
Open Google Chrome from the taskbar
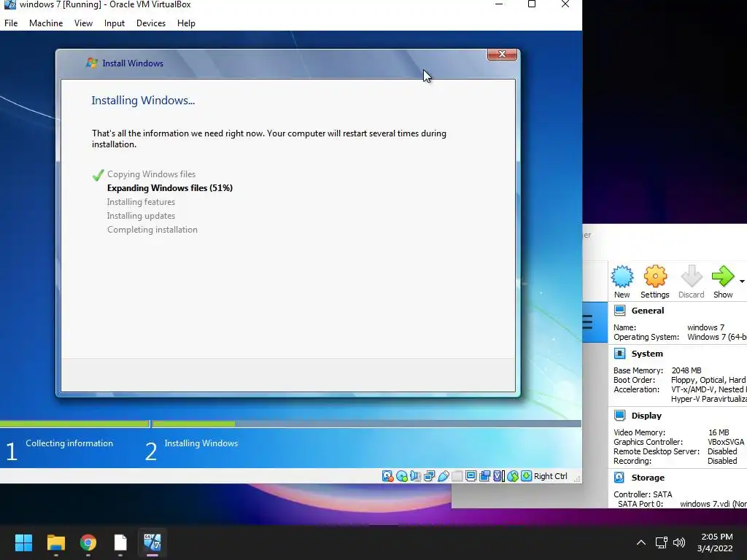[x=88, y=542]
